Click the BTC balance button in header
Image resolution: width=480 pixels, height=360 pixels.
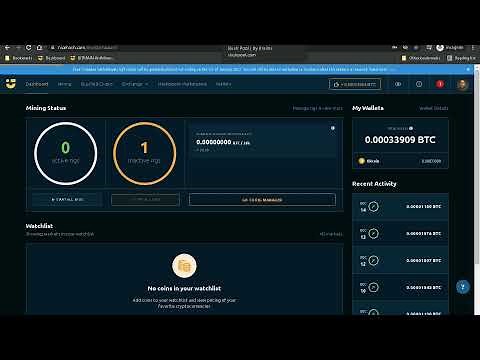click(355, 84)
